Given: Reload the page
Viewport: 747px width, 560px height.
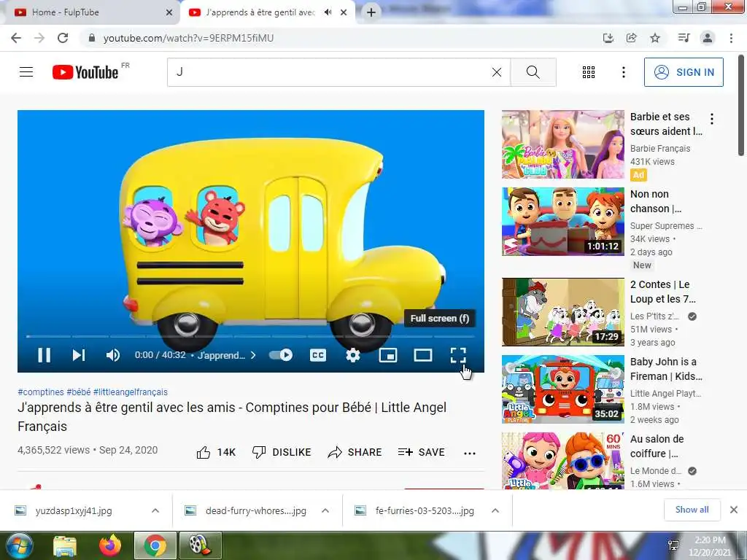Looking at the screenshot, I should coord(63,38).
